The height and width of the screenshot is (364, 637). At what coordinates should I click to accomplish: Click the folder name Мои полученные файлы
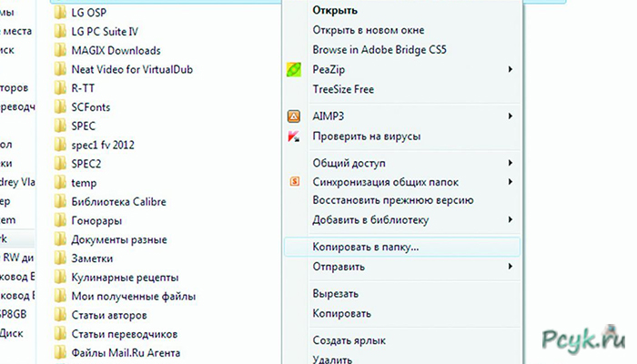(x=134, y=296)
